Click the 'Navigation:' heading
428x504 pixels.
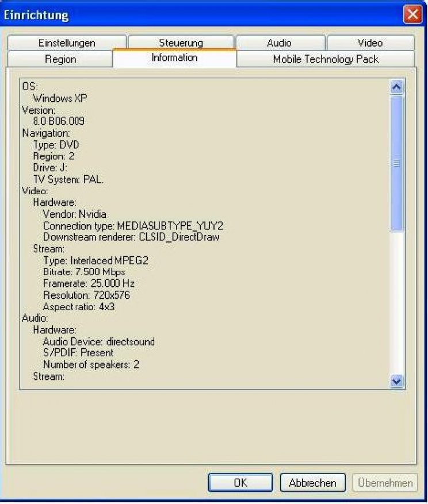pyautogui.click(x=45, y=133)
